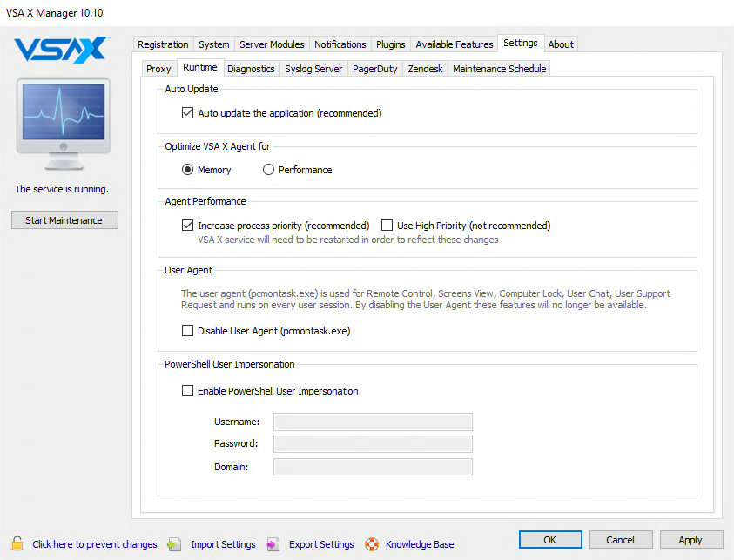Screen dimensions: 734x560
Task: Open the About tab
Action: point(561,44)
